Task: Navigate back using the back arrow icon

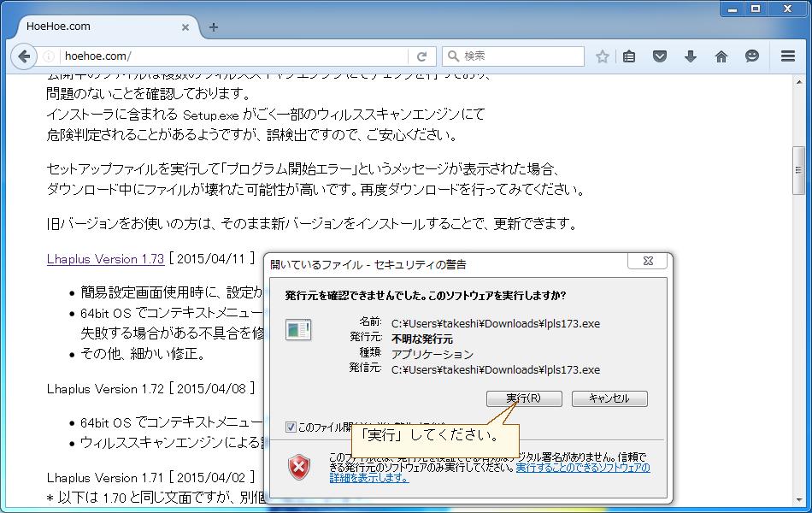Action: (x=23, y=56)
